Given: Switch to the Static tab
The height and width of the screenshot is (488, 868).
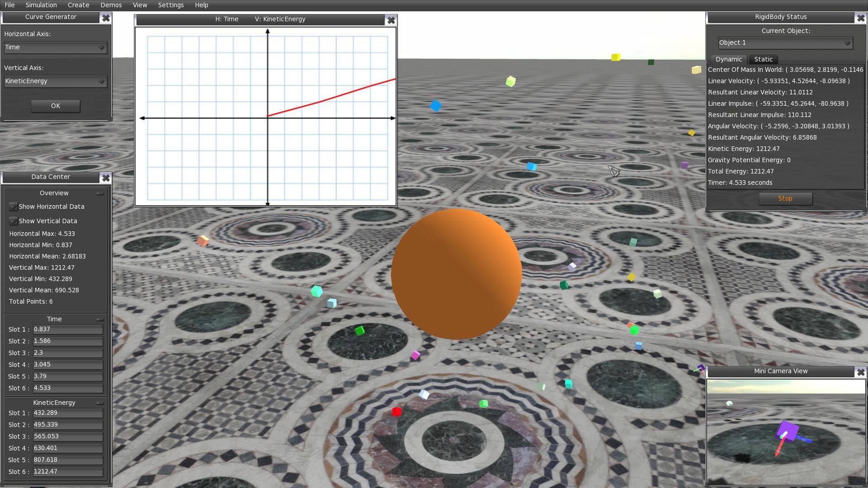Looking at the screenshot, I should click(x=763, y=59).
